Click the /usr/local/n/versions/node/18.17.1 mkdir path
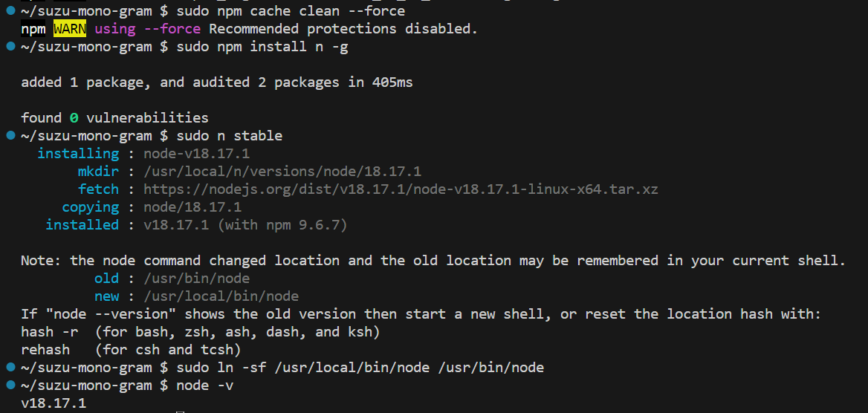Viewport: 868px width, 413px height. tap(282, 172)
